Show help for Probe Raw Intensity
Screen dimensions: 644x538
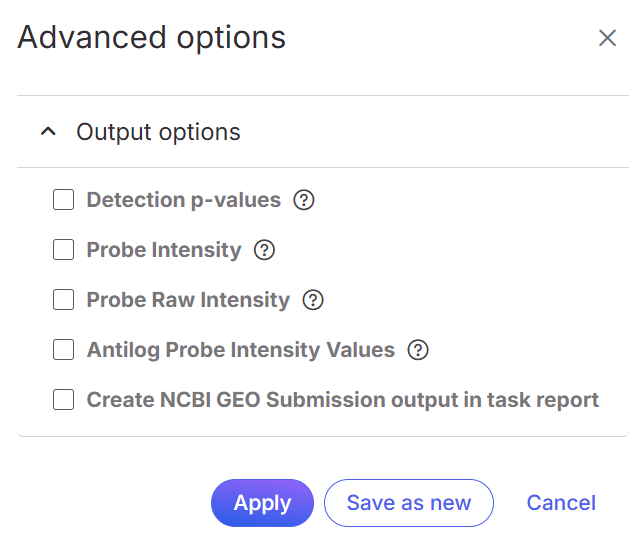[313, 300]
